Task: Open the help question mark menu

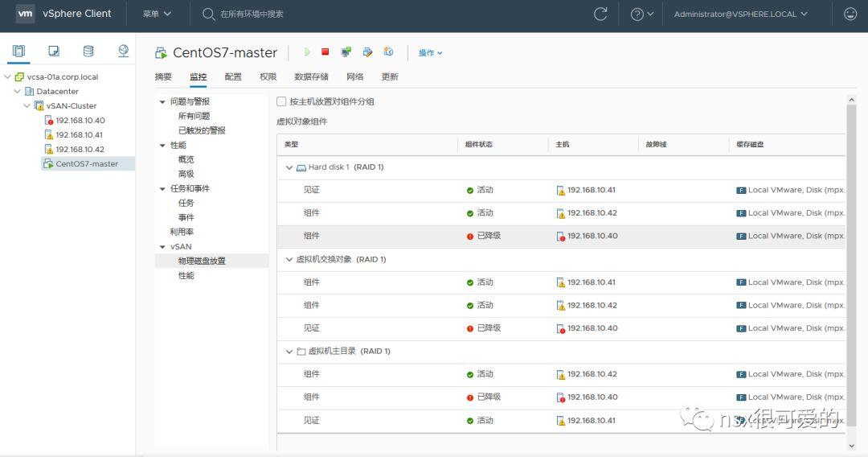Action: tap(641, 14)
